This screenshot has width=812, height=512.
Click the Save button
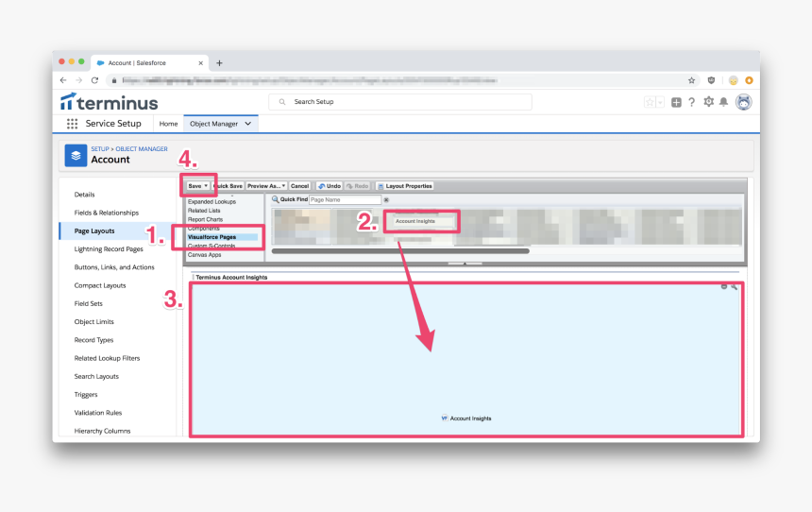click(198, 186)
